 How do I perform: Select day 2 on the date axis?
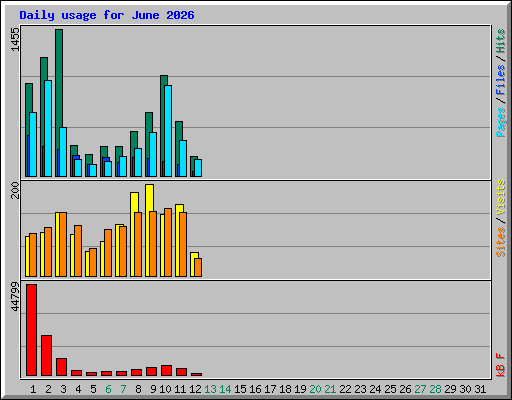(x=48, y=389)
